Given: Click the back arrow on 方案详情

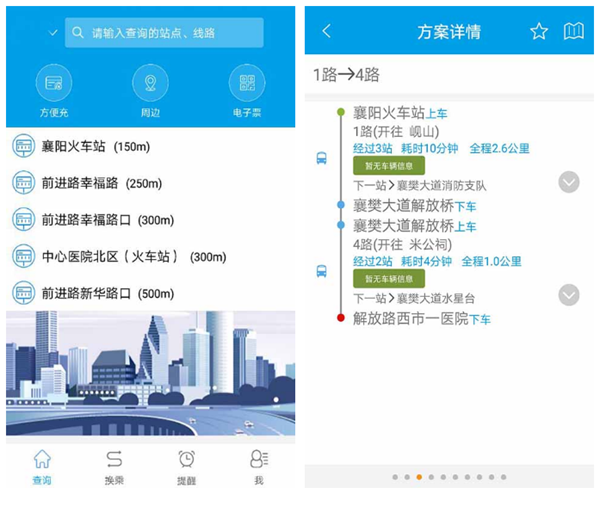Looking at the screenshot, I should tap(326, 32).
